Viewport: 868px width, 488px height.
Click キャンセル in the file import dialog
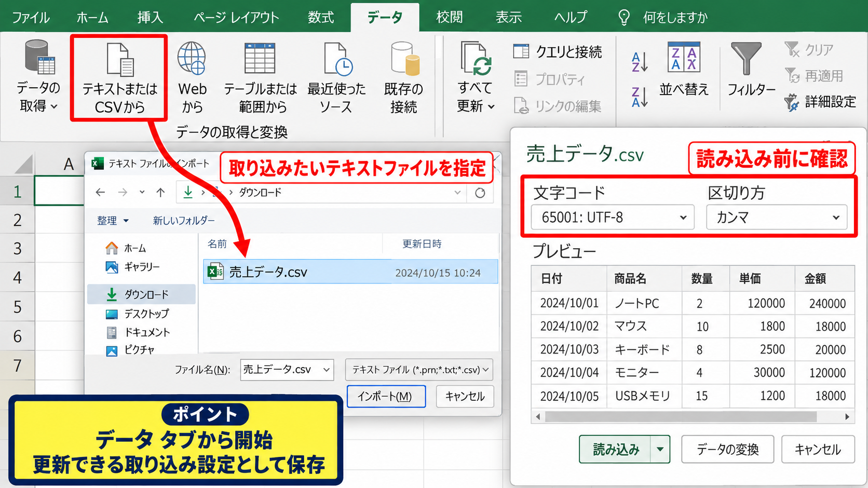465,396
